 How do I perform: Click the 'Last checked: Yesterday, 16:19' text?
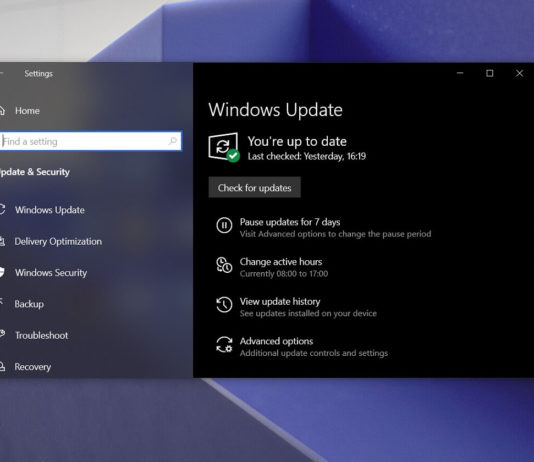(x=307, y=156)
